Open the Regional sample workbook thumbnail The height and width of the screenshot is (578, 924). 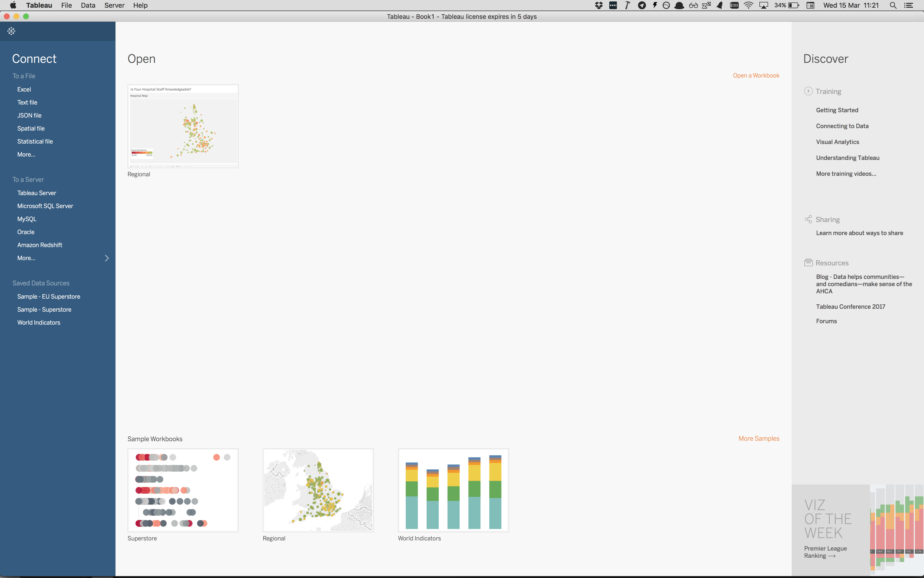click(318, 490)
